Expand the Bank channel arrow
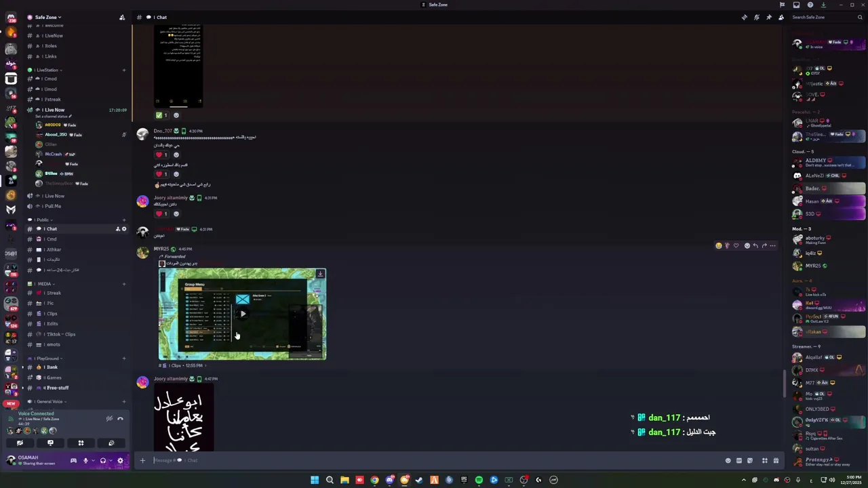Screen dimensions: 868x488 point(22,367)
